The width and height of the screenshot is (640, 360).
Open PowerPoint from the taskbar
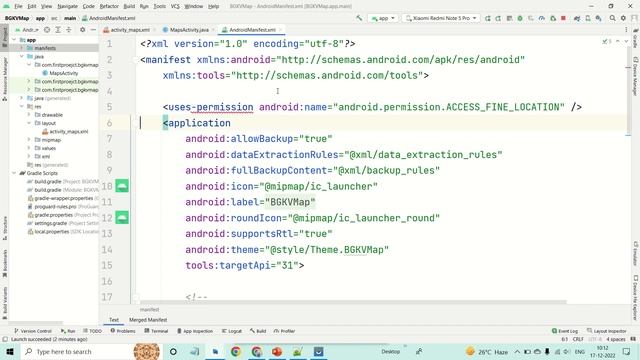(x=277, y=351)
